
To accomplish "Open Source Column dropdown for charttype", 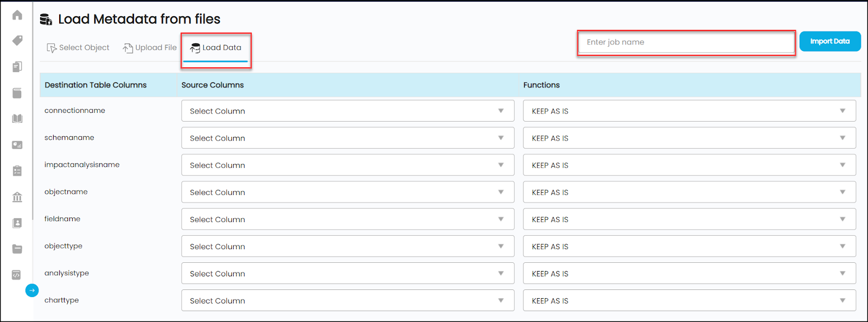I will pos(348,301).
